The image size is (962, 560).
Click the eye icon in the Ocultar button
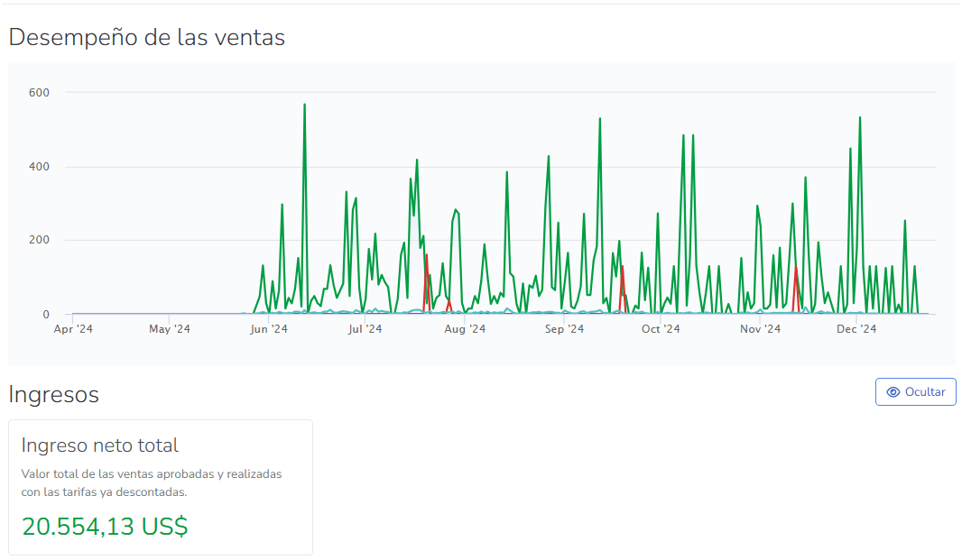click(893, 392)
